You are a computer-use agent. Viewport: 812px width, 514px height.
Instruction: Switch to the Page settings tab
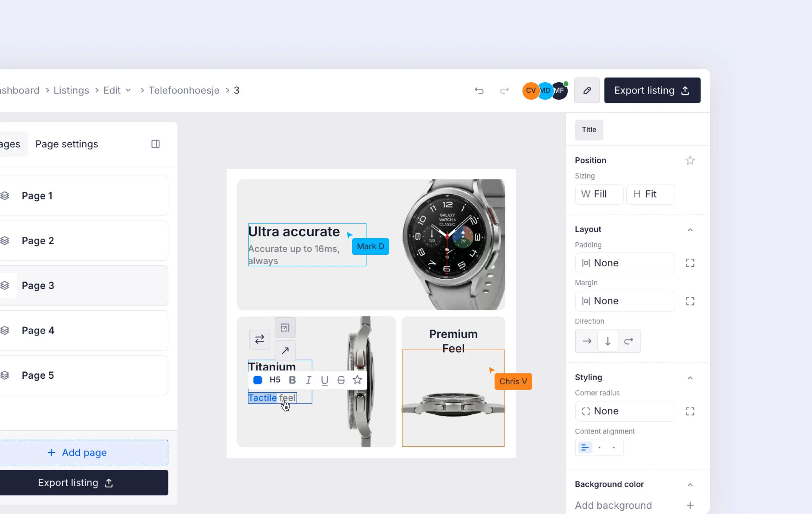(x=67, y=144)
